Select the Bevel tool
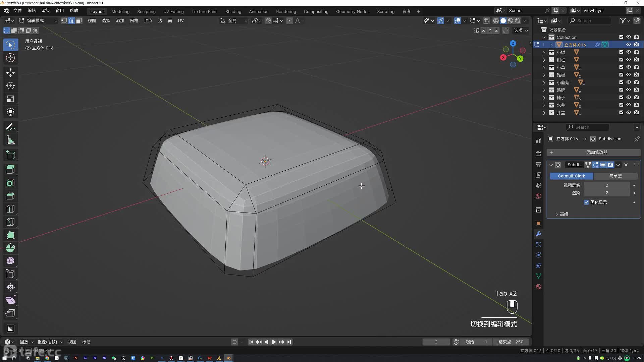644x362 pixels. pyautogui.click(x=10, y=196)
